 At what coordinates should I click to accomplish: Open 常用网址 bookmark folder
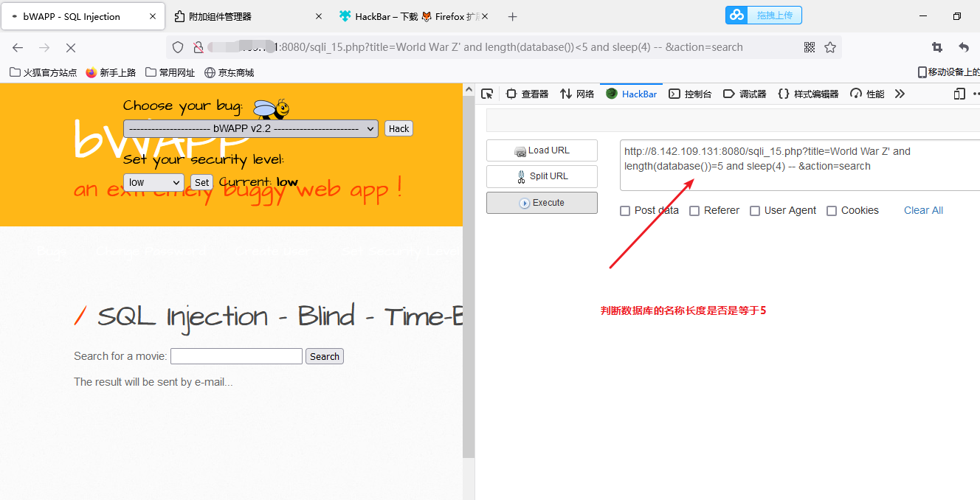pos(170,72)
